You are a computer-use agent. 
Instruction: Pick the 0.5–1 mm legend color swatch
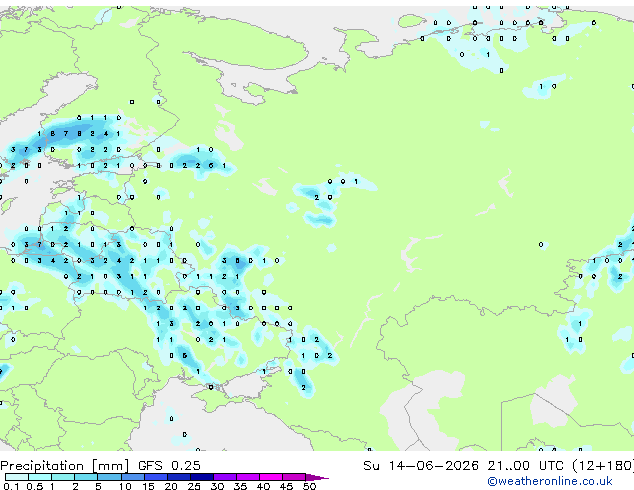tap(40, 477)
